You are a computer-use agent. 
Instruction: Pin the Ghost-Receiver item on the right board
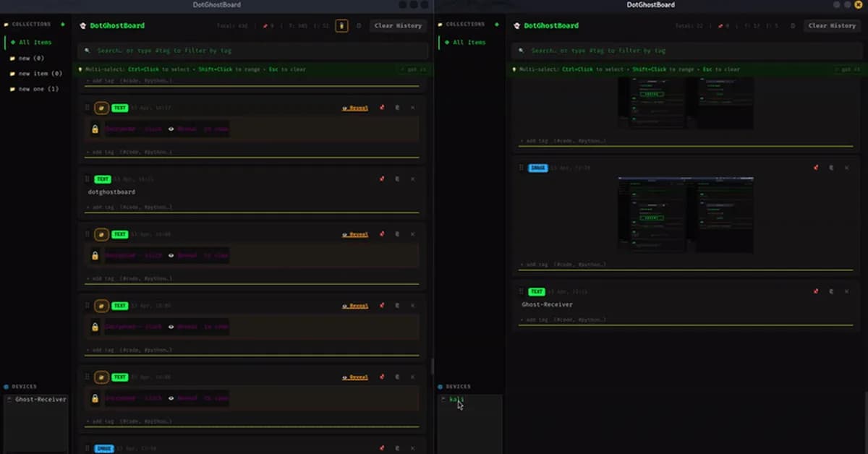pos(815,291)
